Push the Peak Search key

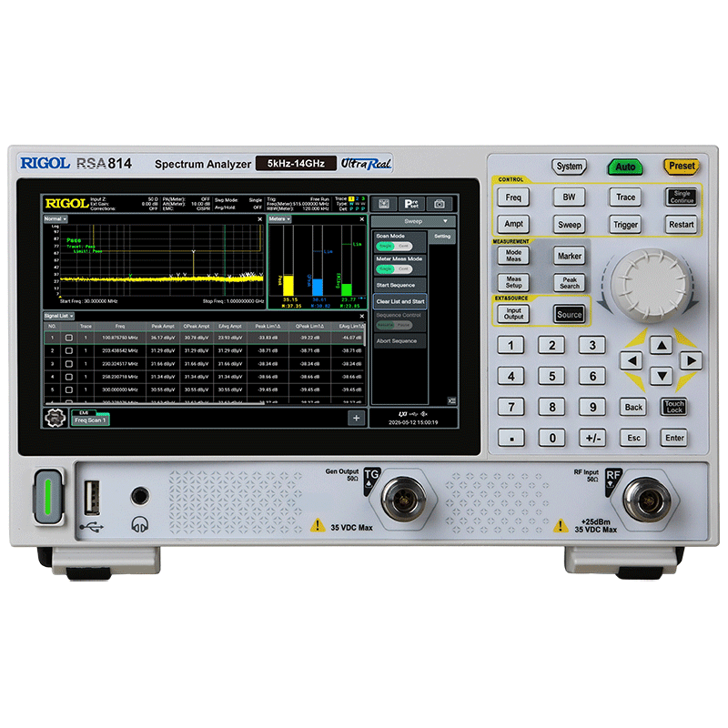point(570,283)
